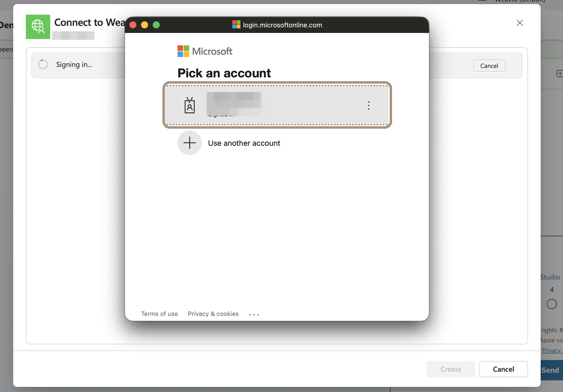Click the plus icon for another account

pos(189,143)
